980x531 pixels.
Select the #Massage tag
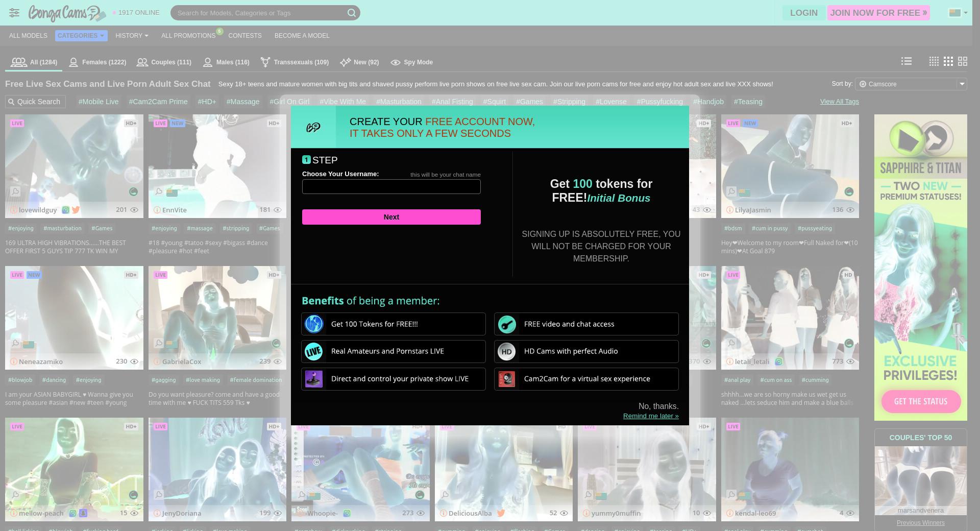243,102
